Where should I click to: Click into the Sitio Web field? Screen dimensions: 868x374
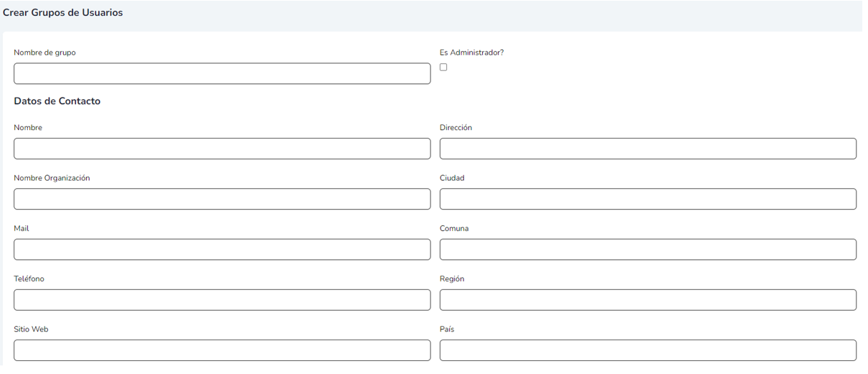pyautogui.click(x=222, y=350)
